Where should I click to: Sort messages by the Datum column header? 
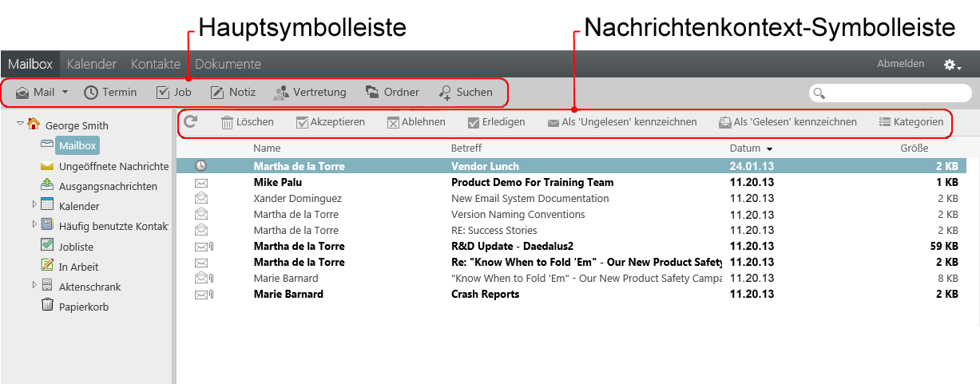click(745, 148)
